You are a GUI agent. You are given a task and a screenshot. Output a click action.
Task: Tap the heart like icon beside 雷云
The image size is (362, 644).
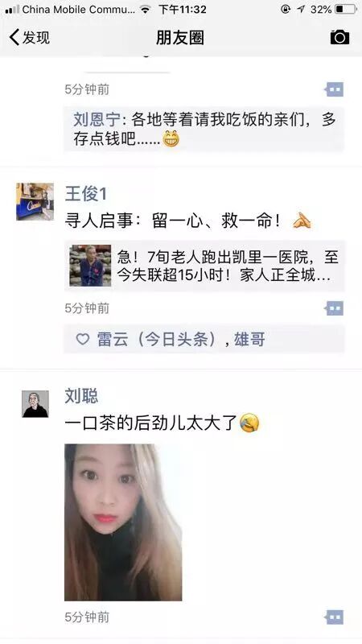(x=83, y=339)
